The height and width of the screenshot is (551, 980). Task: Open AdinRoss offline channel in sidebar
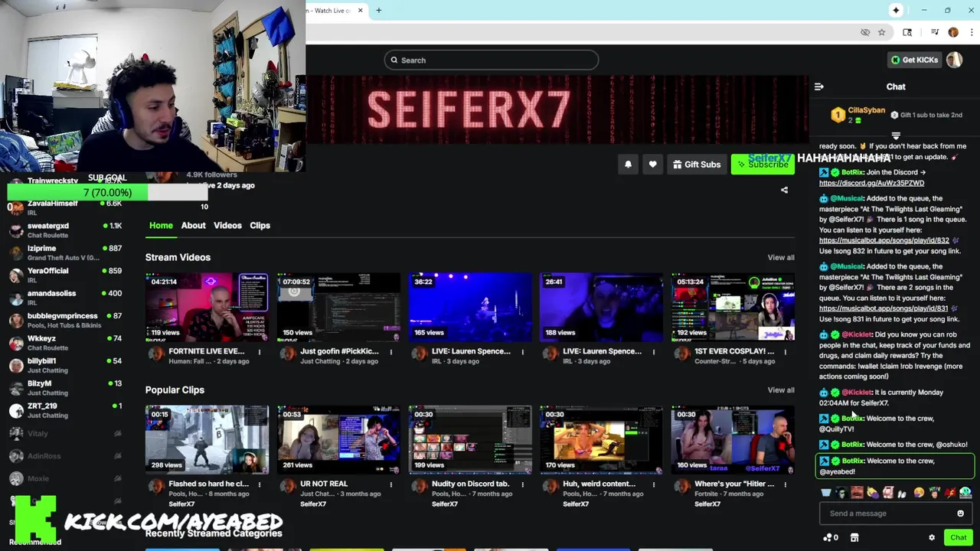(65, 456)
